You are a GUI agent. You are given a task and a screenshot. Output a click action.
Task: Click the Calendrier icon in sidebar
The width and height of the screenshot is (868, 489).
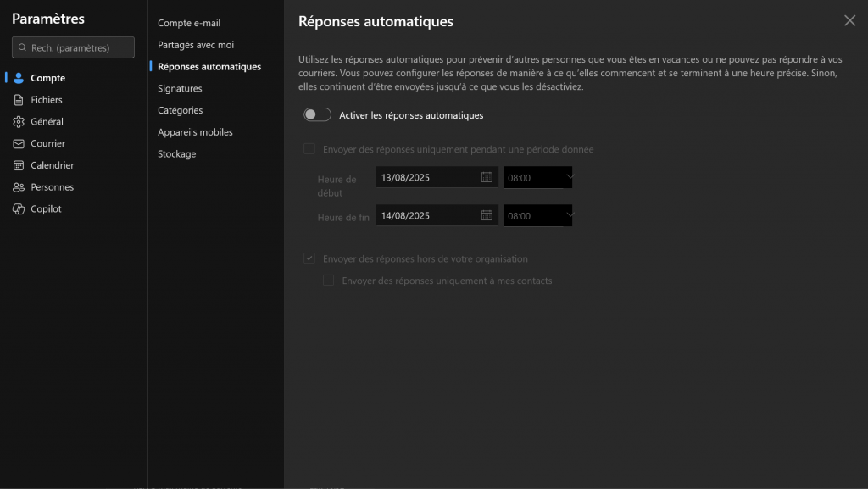tap(19, 165)
